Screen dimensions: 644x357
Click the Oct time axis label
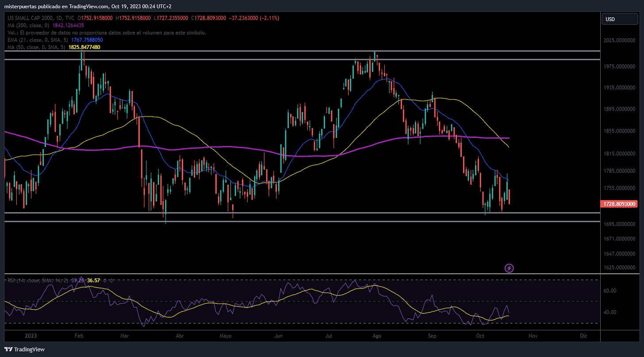[480, 336]
